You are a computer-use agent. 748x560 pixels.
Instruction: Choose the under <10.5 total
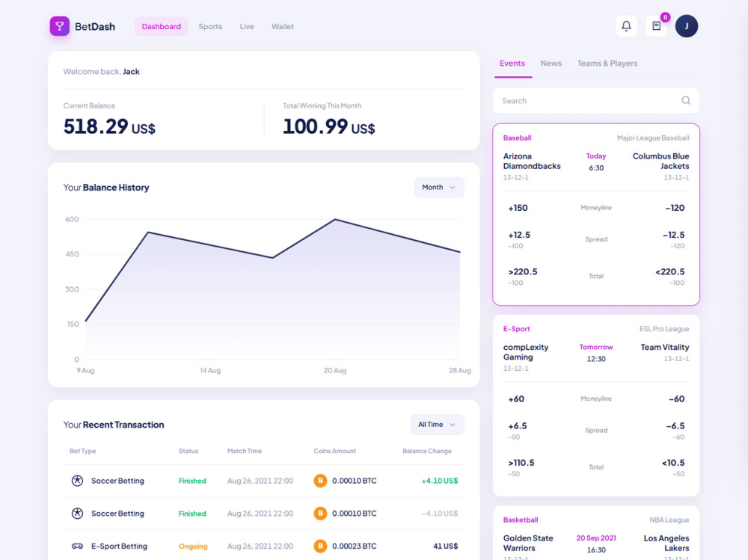(x=673, y=467)
